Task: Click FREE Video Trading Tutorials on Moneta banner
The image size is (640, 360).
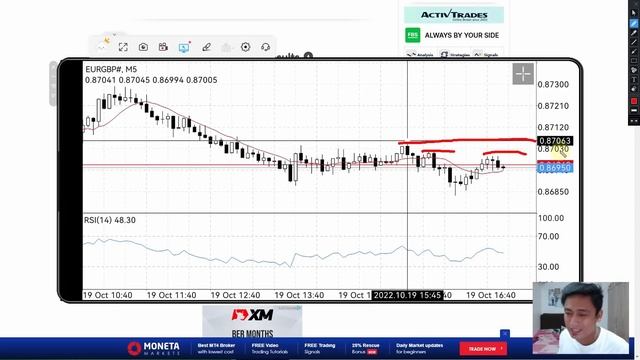Action: tap(269, 349)
